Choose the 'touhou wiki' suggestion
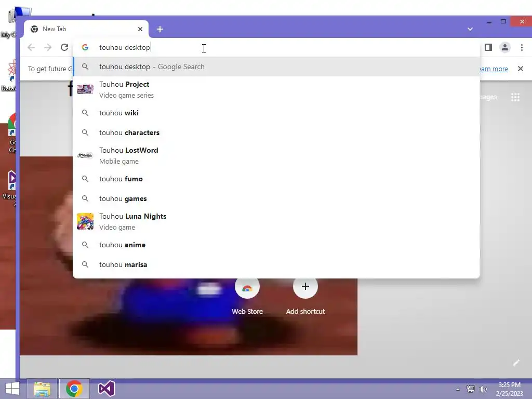Viewport: 532px width, 399px height. pyautogui.click(x=276, y=113)
